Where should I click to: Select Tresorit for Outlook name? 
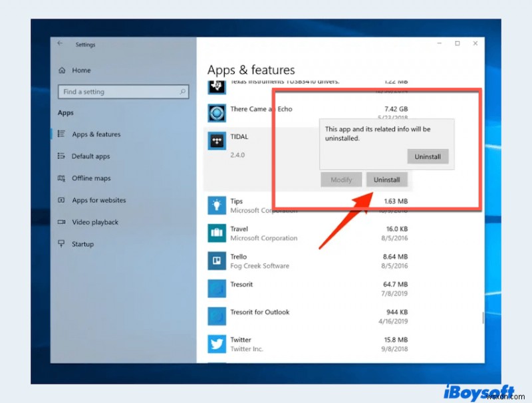260,312
